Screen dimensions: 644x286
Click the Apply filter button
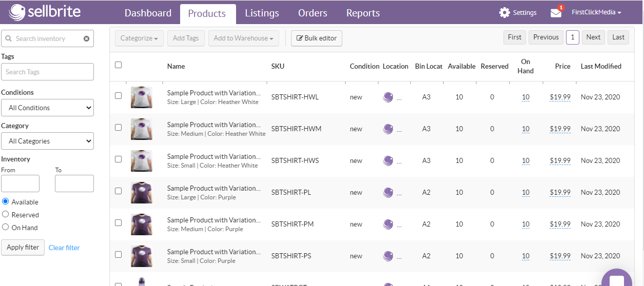tap(23, 248)
